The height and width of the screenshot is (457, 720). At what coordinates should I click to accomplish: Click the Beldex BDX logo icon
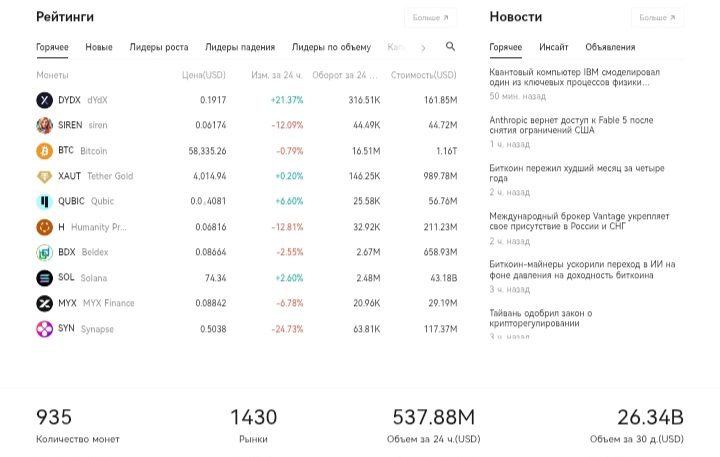pyautogui.click(x=45, y=252)
